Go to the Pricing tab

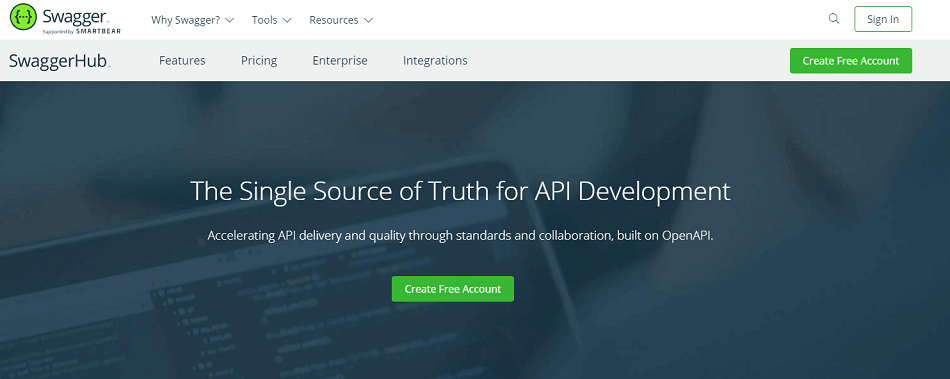pos(259,61)
